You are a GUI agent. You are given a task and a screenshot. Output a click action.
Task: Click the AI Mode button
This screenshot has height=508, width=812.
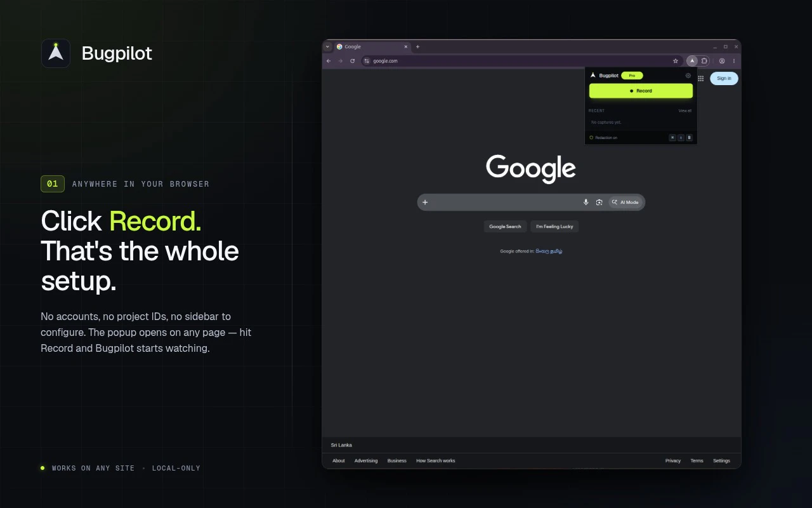click(625, 202)
